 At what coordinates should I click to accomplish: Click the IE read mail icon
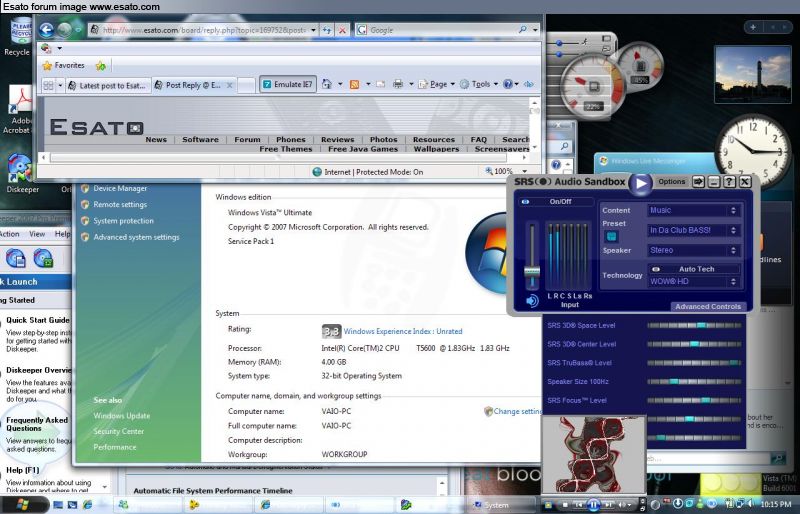[381, 84]
